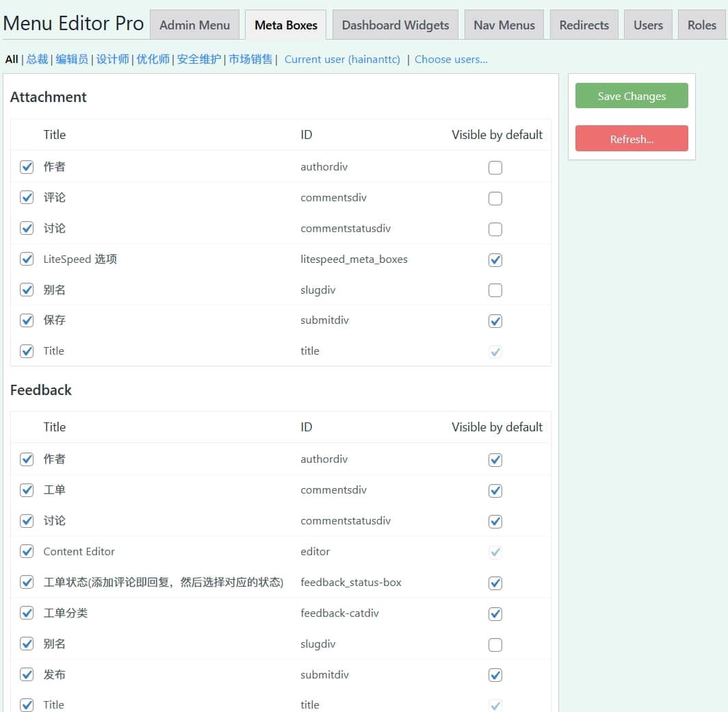Screen dimensions: 728x712
Task: Open the Redirects tab
Action: tap(584, 25)
